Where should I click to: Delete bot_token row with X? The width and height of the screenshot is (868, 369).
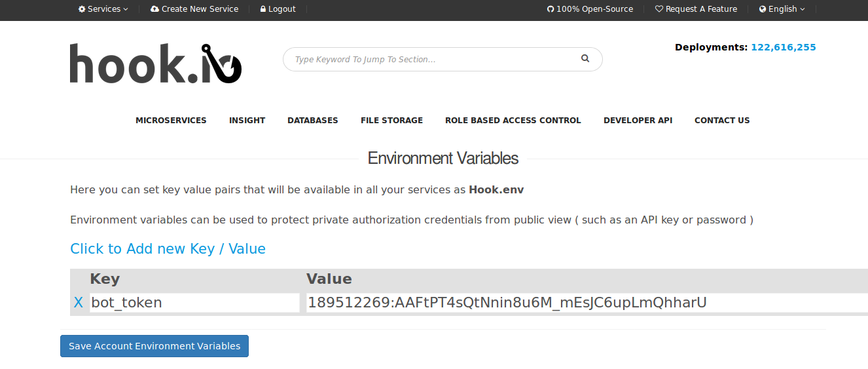point(79,303)
